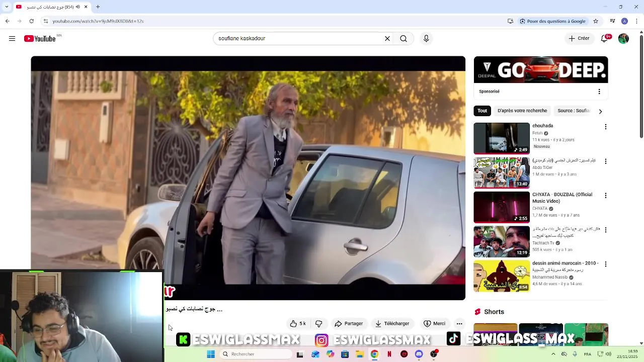Viewport: 644px width, 362px height.
Task: Open the site information icon in the address bar
Action: [x=46, y=21]
